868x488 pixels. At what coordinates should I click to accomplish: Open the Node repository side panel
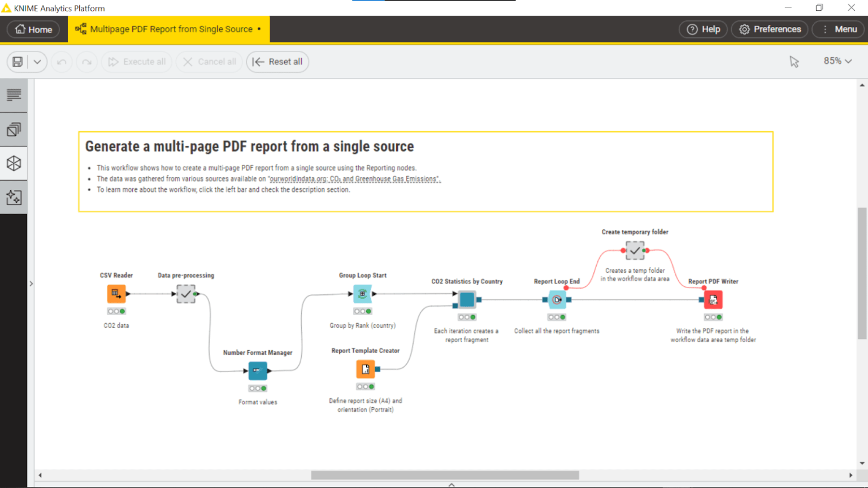[x=14, y=129]
